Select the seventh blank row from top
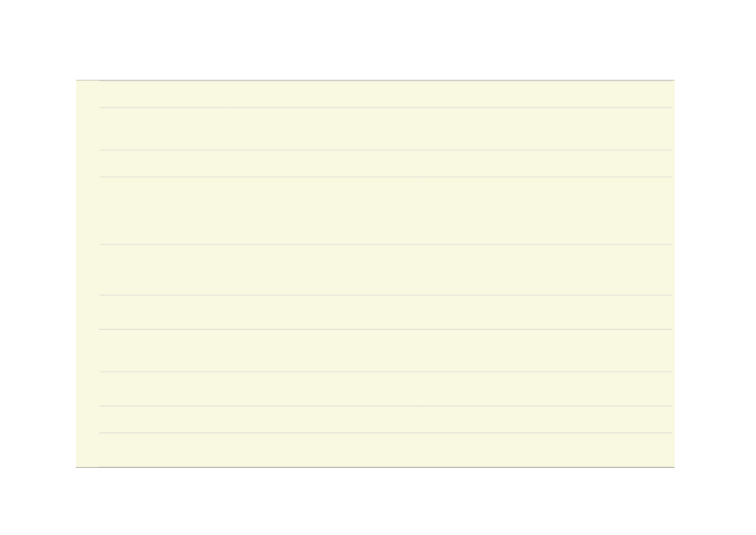Image resolution: width=756 pixels, height=535 pixels. pyautogui.click(x=385, y=351)
